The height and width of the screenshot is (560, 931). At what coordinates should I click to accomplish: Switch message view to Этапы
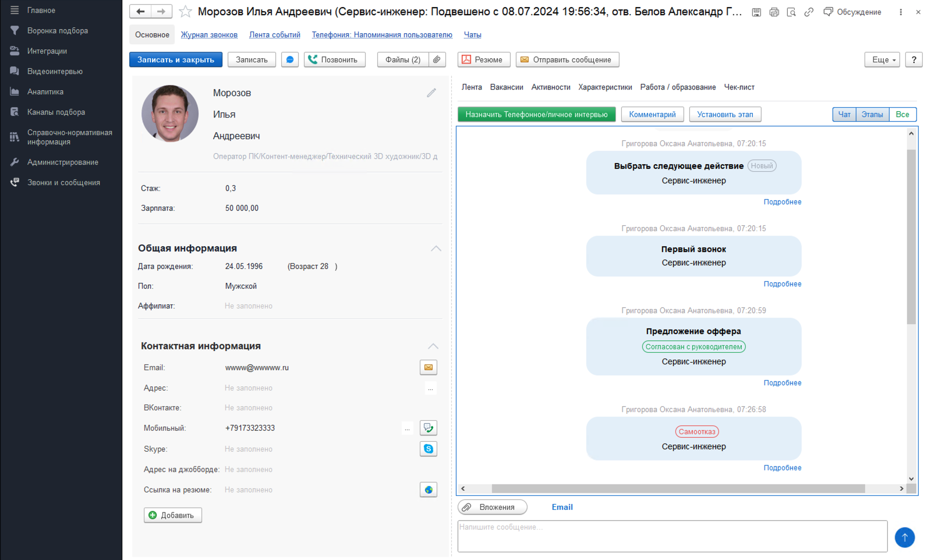pyautogui.click(x=872, y=114)
